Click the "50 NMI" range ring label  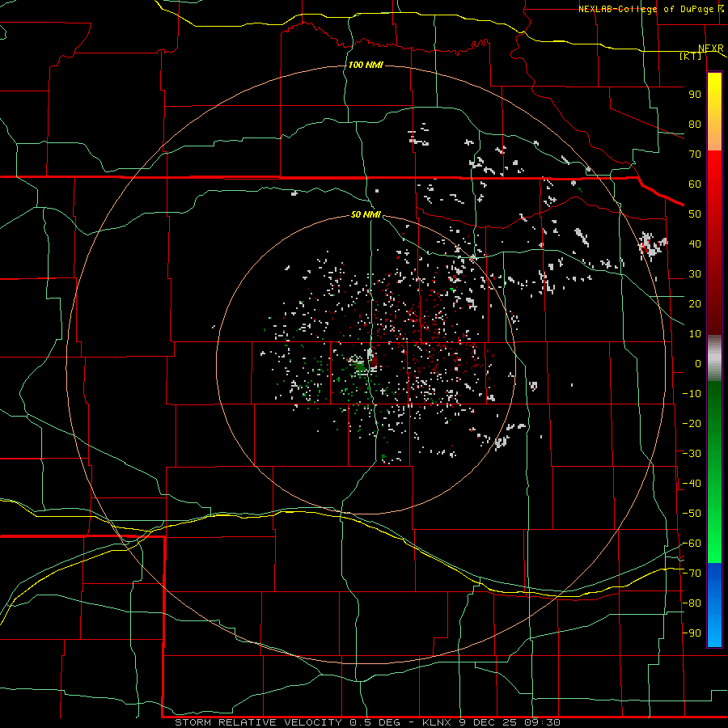point(366,214)
